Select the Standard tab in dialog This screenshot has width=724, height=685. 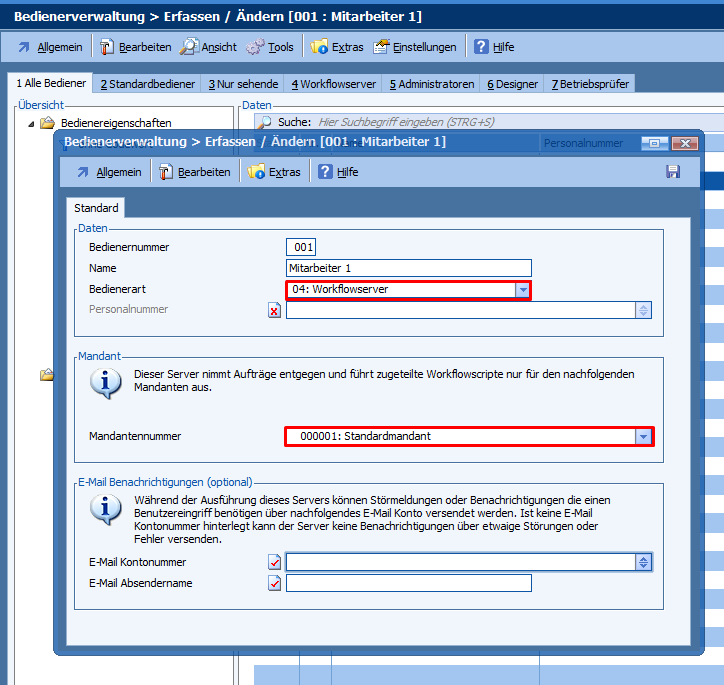point(96,208)
